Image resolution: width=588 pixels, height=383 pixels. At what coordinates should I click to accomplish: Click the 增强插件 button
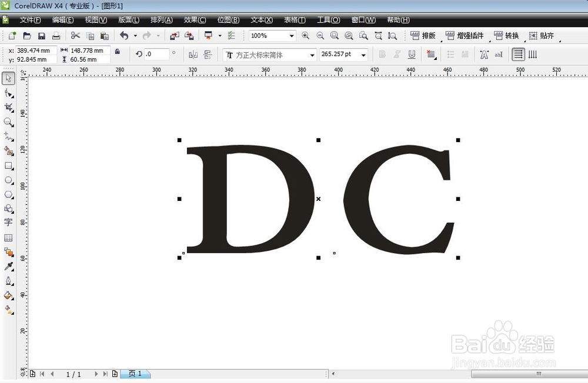tap(465, 36)
